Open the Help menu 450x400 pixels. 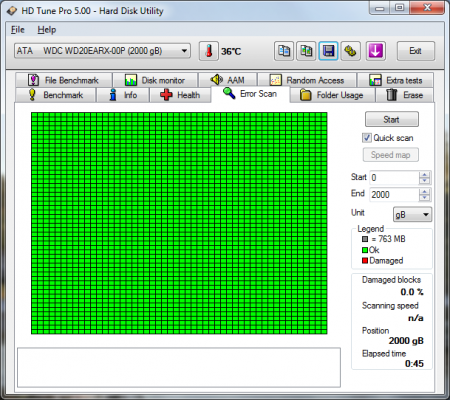46,30
